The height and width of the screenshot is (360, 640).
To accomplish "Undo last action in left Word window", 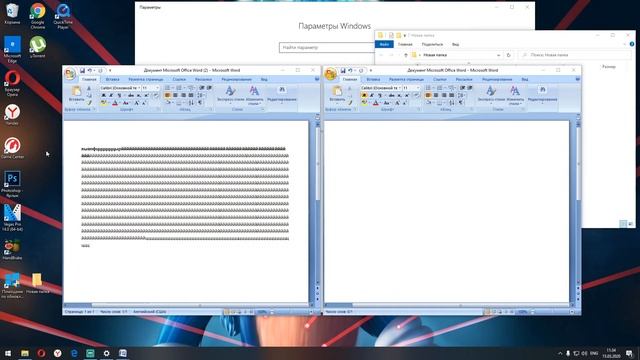I will coord(90,71).
